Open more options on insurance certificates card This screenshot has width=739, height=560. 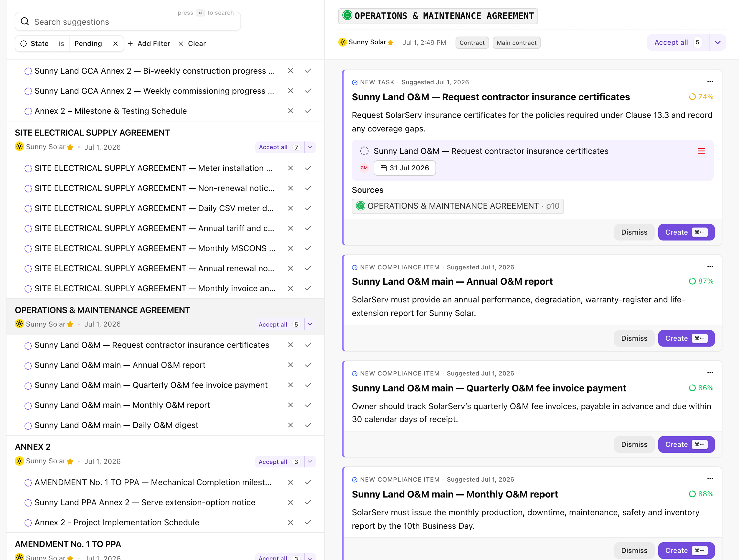(x=710, y=82)
